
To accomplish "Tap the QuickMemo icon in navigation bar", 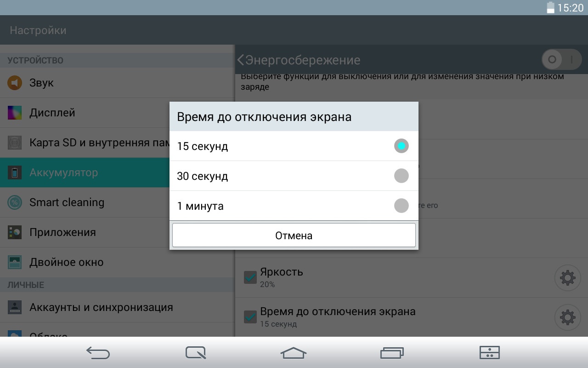I will click(x=196, y=353).
